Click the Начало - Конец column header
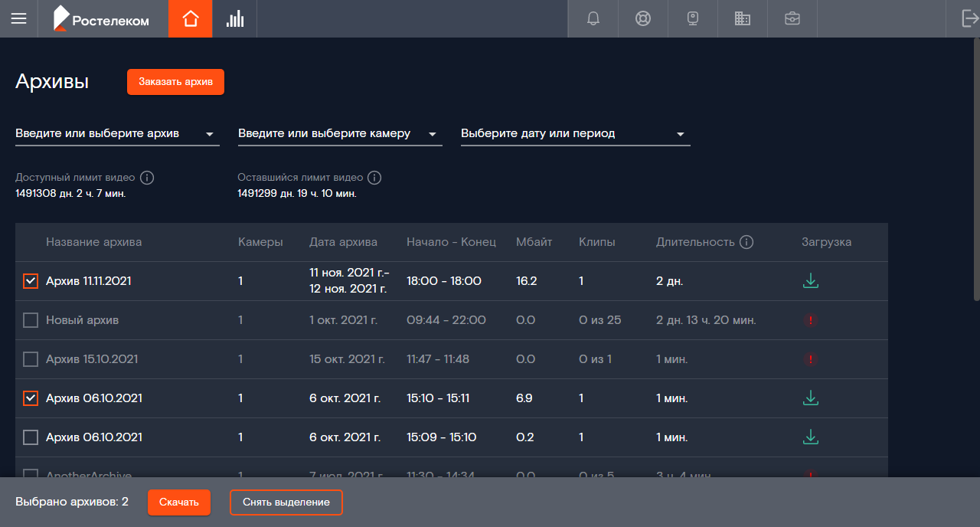The height and width of the screenshot is (527, 980). [451, 242]
